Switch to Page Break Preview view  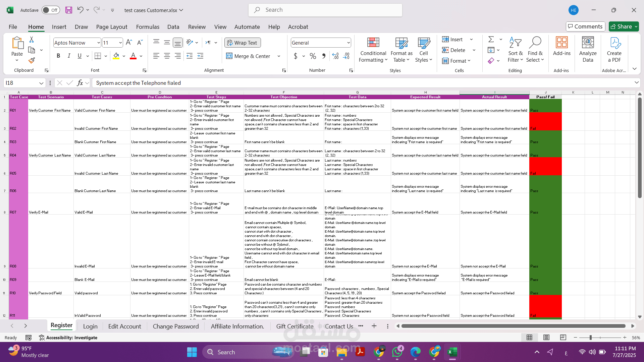(563, 338)
